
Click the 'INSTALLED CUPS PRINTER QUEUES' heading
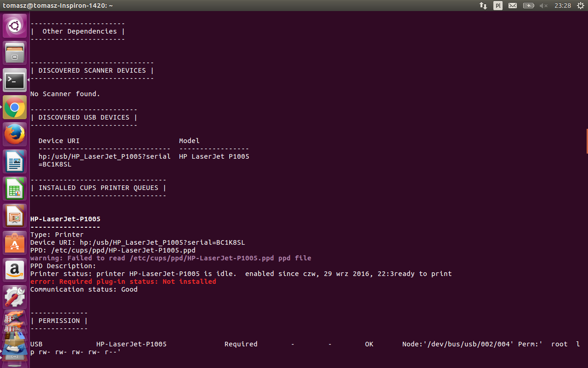pos(98,188)
